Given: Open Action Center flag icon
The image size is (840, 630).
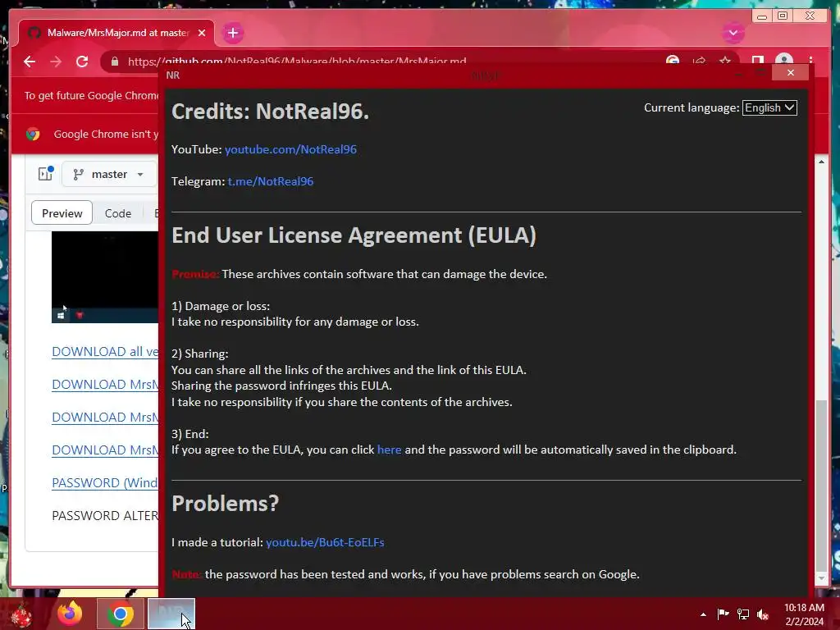Looking at the screenshot, I should tap(723, 614).
